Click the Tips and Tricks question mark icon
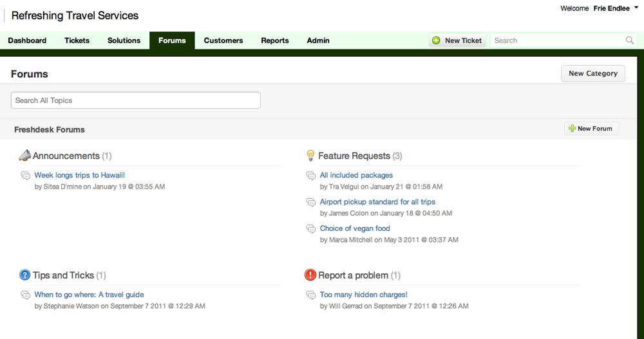 (x=25, y=275)
